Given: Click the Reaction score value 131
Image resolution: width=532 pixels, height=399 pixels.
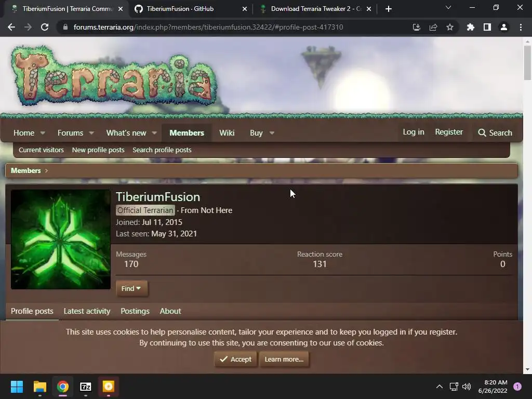Looking at the screenshot, I should click(320, 264).
